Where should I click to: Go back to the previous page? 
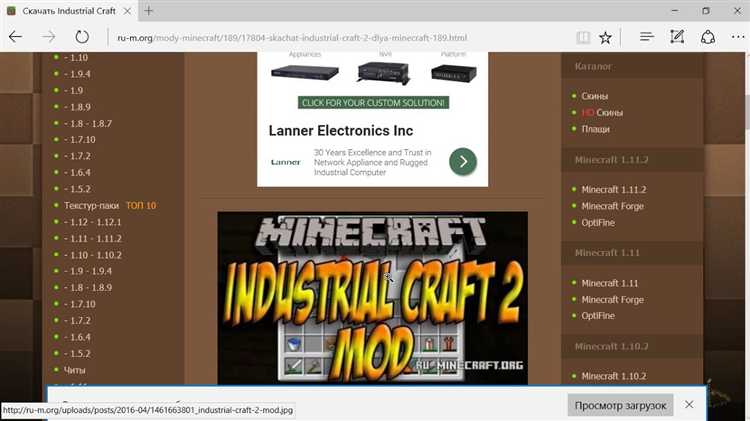[x=15, y=37]
